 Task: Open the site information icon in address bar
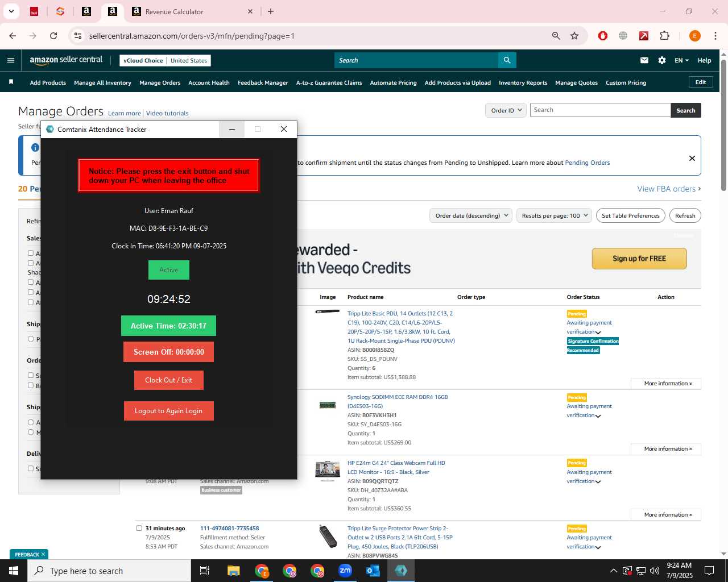pos(78,36)
